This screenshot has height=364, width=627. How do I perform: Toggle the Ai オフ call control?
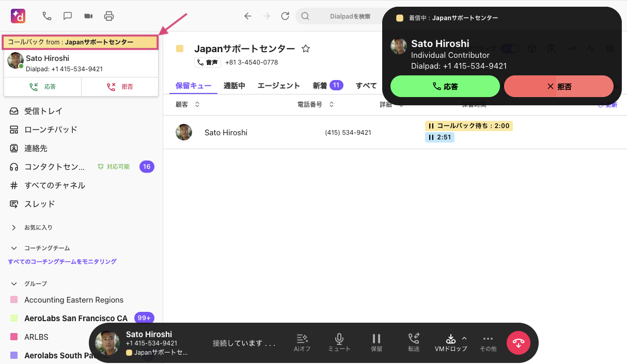[302, 342]
